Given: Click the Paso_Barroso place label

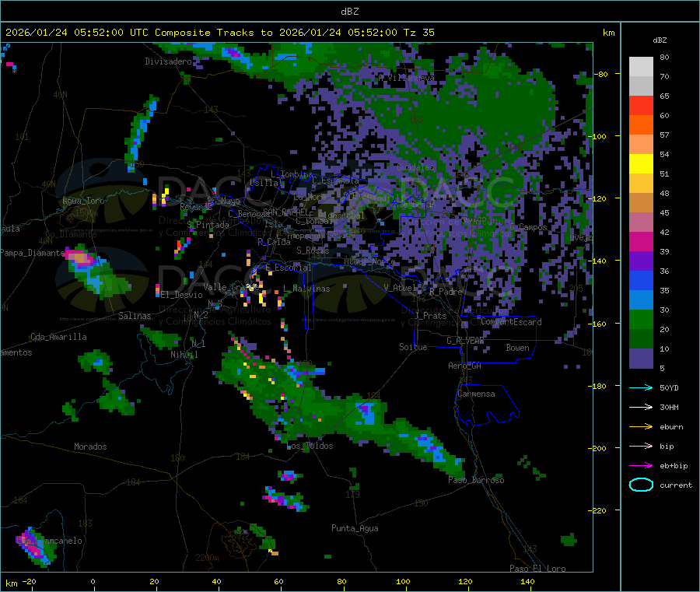Looking at the screenshot, I should pos(476,480).
